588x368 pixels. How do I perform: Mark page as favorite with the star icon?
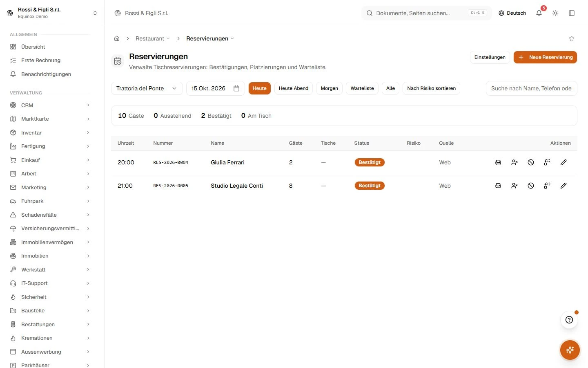point(572,38)
